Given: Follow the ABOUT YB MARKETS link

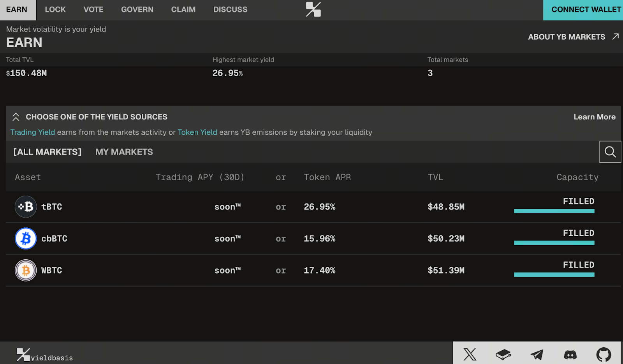Looking at the screenshot, I should coord(573,37).
